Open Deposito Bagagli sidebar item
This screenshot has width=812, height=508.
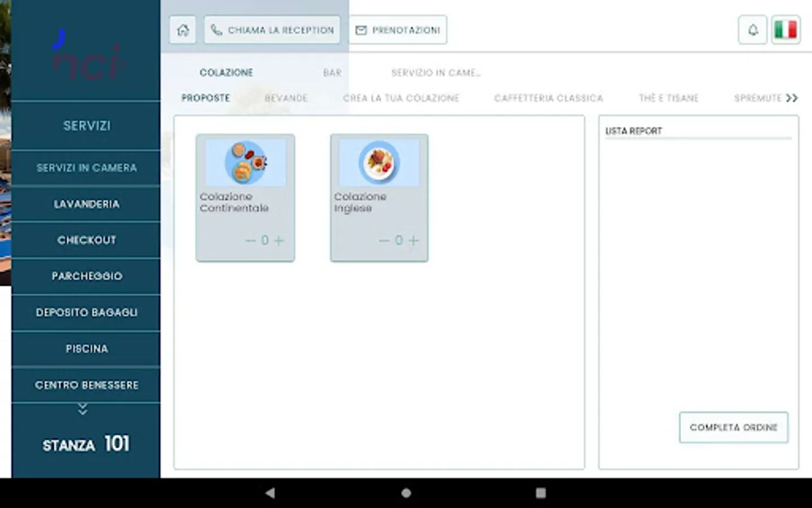click(x=86, y=313)
